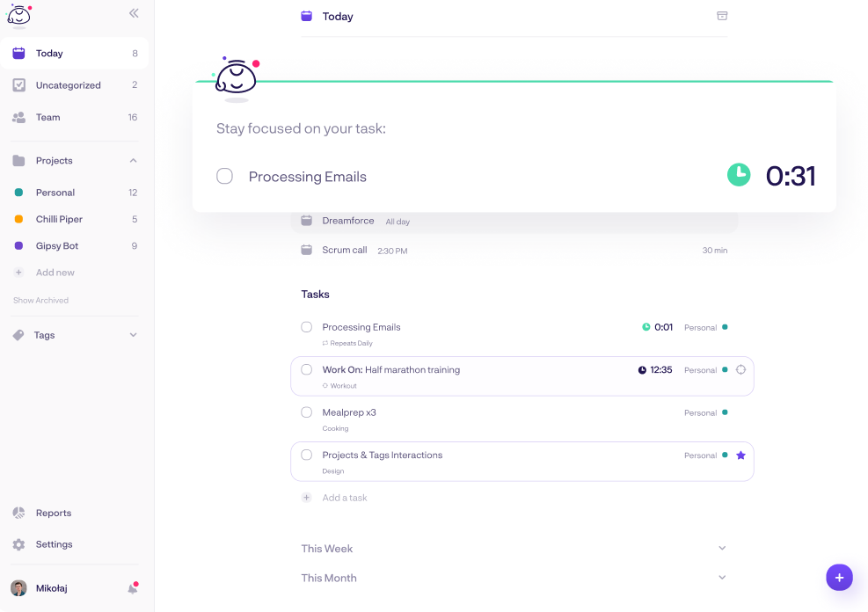Click the green timer clock in focus panel
This screenshot has width=868, height=612.
[x=739, y=175]
